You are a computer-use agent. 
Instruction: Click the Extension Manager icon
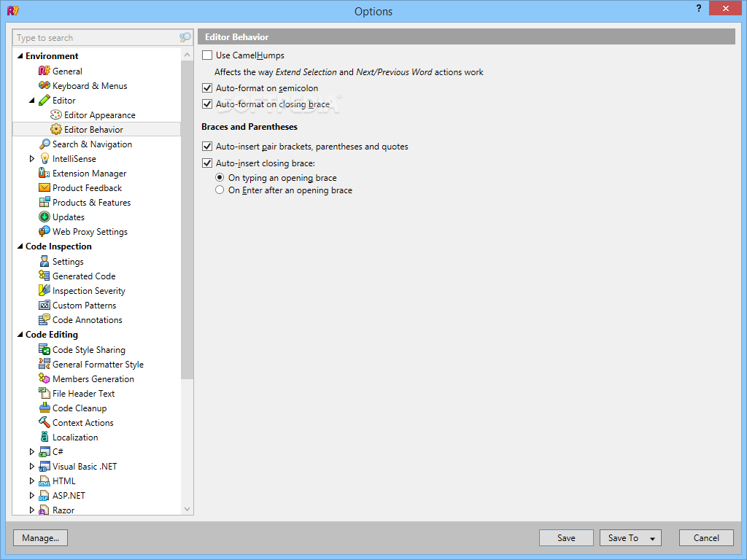[x=44, y=174]
